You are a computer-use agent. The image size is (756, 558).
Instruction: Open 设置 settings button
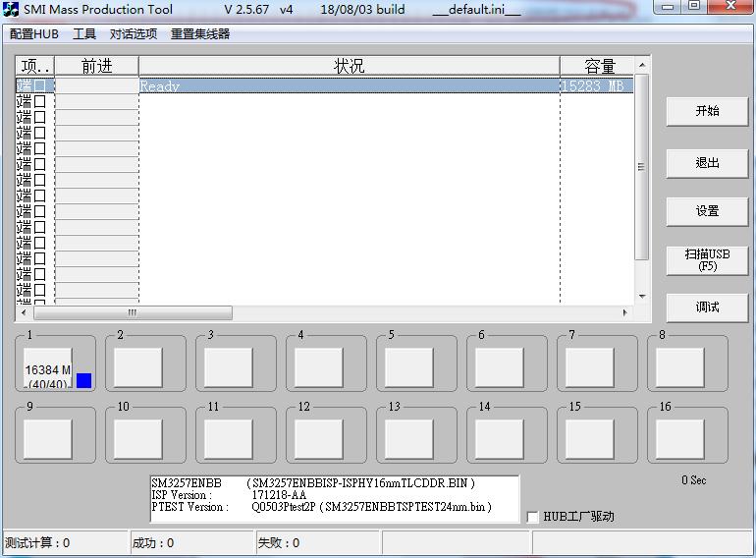coord(707,211)
